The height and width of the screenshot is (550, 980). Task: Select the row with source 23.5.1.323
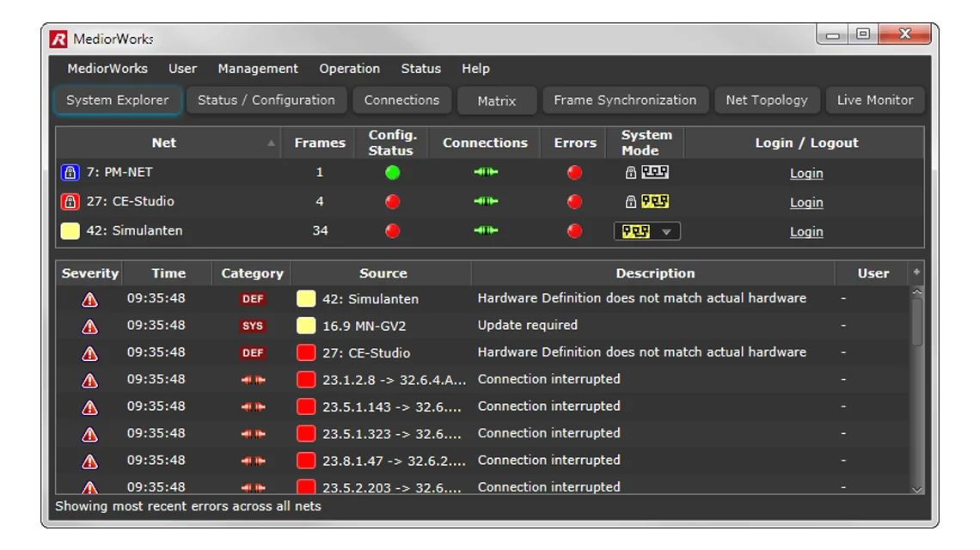(x=483, y=434)
